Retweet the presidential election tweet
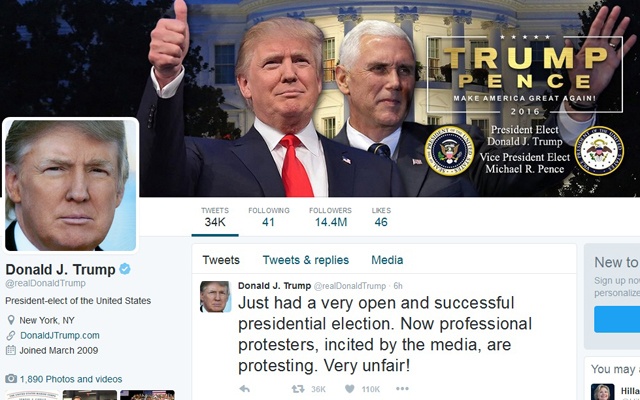Image resolution: width=640 pixels, height=400 pixels. coord(298,389)
